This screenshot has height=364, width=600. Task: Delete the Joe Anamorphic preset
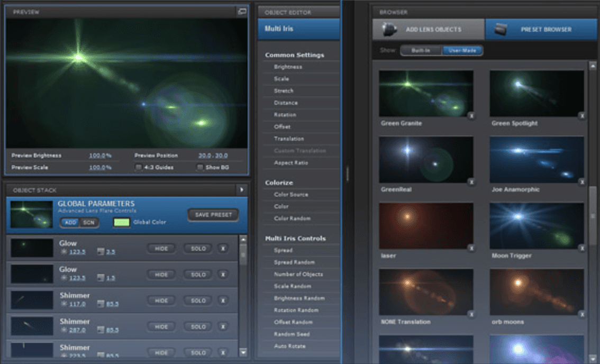[x=582, y=182]
